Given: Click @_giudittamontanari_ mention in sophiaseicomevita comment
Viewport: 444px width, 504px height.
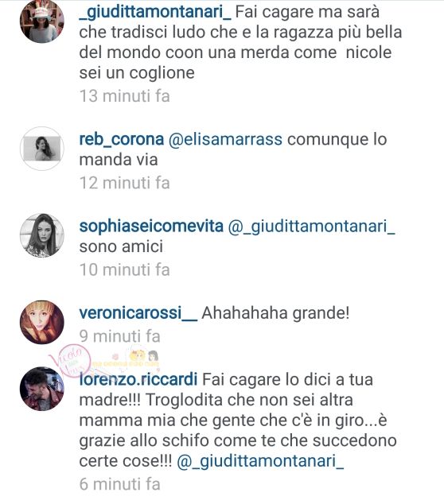Looking at the screenshot, I should [311, 227].
